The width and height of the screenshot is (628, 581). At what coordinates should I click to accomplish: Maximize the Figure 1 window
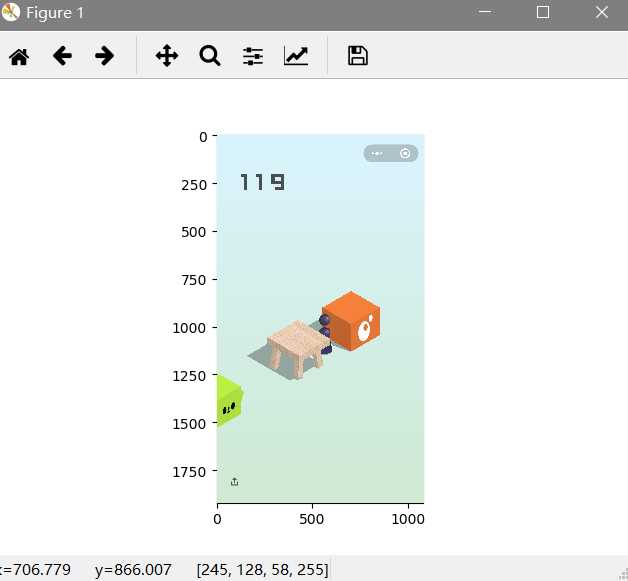pos(543,12)
